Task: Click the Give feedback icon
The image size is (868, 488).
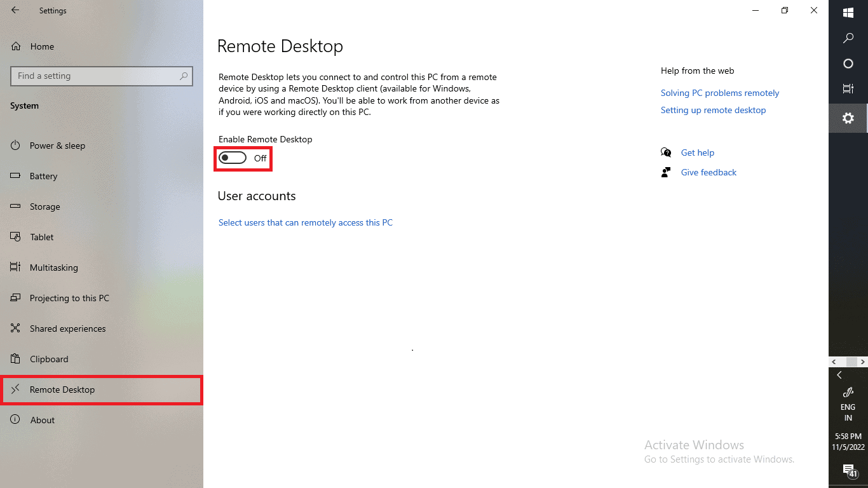Action: (666, 172)
